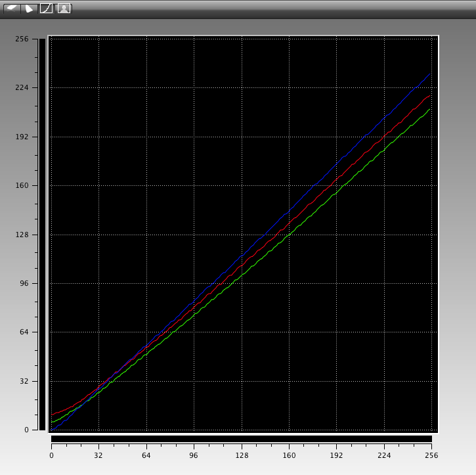Image resolution: width=476 pixels, height=475 pixels.
Task: Select the tone curve view icon
Action: pyautogui.click(x=47, y=8)
